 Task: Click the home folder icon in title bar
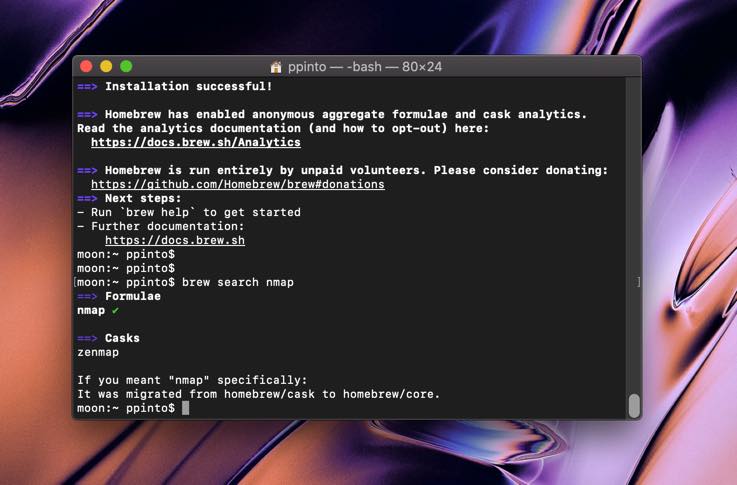(276, 67)
